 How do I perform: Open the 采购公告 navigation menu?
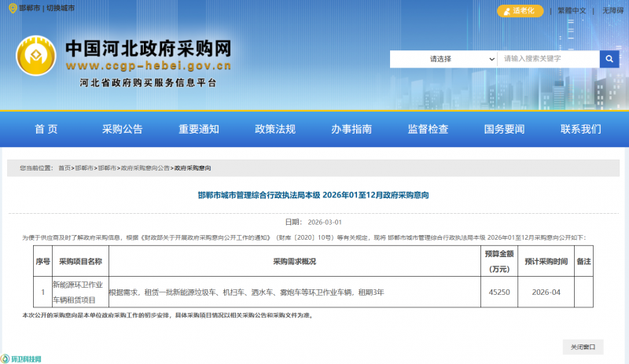tap(123, 130)
